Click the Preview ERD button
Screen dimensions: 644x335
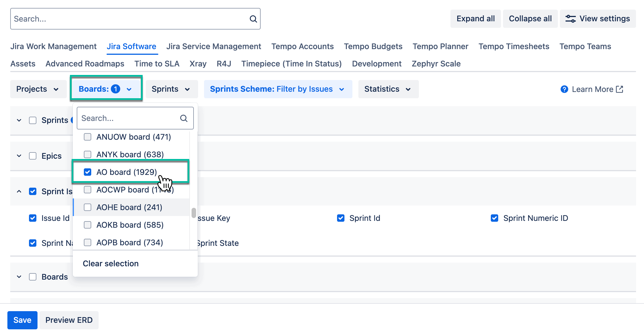pos(69,320)
